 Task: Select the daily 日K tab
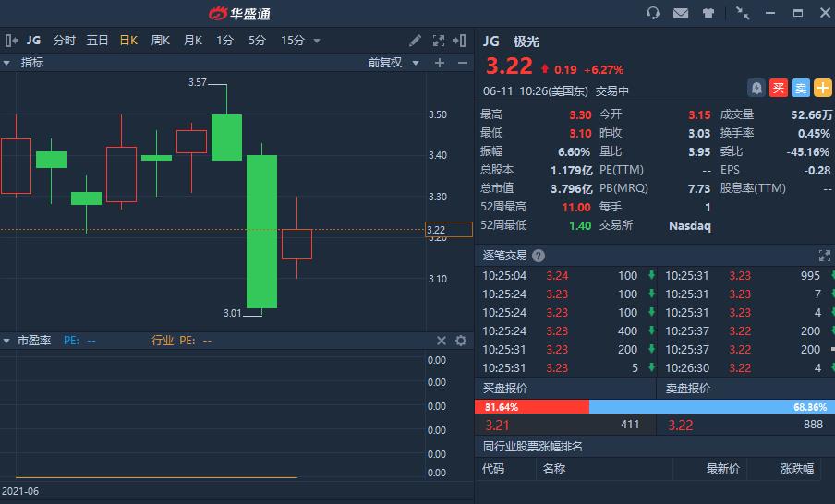click(x=128, y=41)
